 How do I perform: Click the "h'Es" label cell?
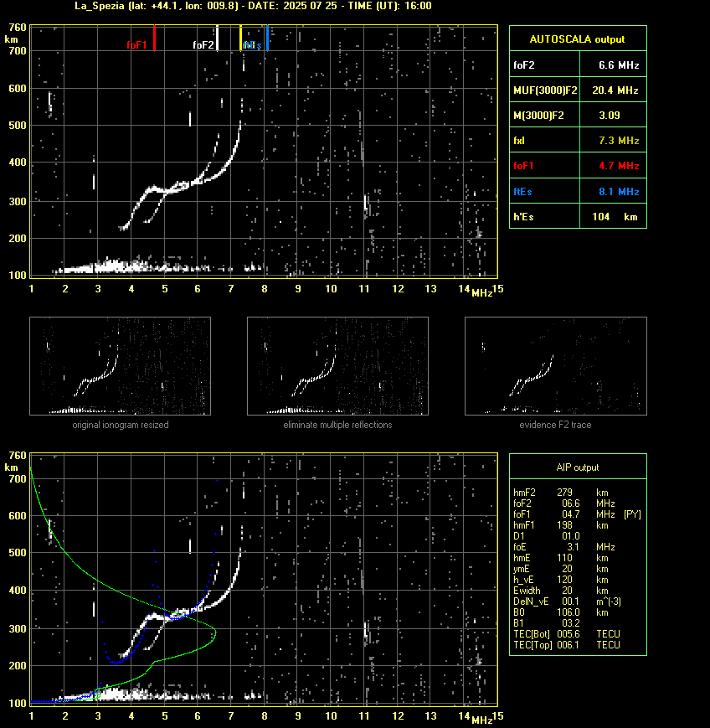coord(545,216)
